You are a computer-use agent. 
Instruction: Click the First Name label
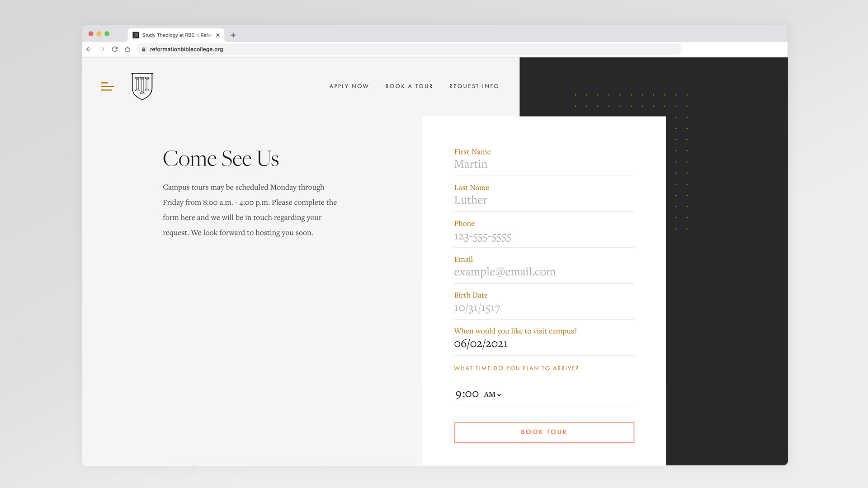tap(472, 152)
